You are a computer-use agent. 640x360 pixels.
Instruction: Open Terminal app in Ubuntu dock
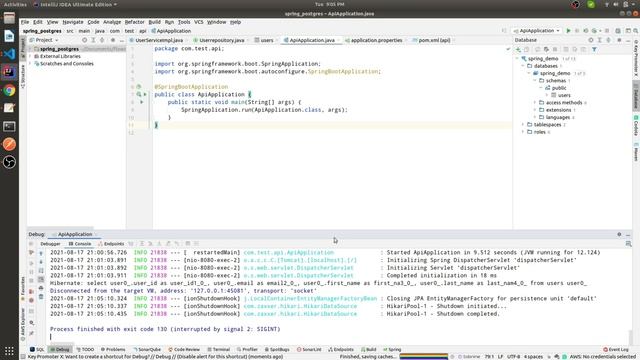(x=9, y=127)
